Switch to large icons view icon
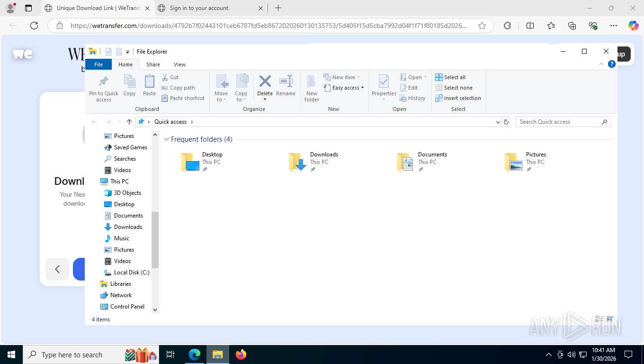This screenshot has width=644, height=364. (x=609, y=319)
